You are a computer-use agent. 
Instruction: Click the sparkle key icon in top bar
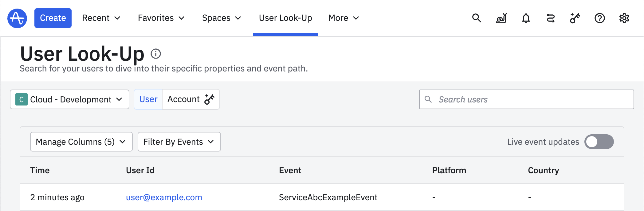click(575, 18)
